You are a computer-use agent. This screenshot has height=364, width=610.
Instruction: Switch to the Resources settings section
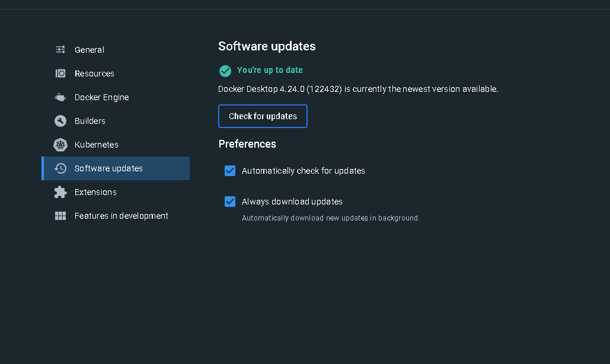click(x=94, y=74)
